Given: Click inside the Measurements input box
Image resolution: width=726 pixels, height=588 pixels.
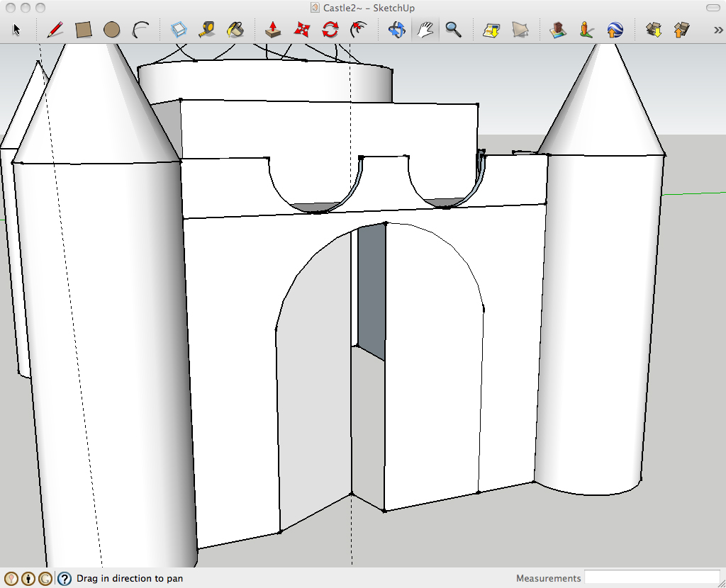Looking at the screenshot, I should coord(652,578).
